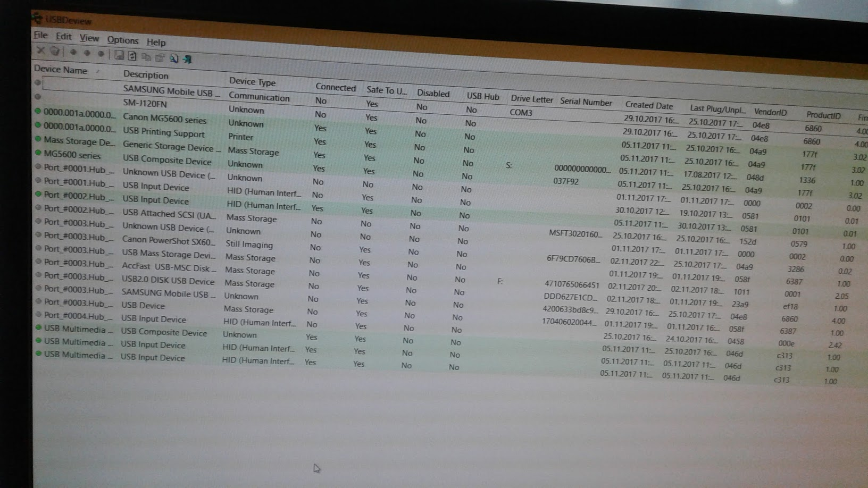The height and width of the screenshot is (488, 868).
Task: Click the grey dot in the SM-J120FN row
Action: point(38,97)
